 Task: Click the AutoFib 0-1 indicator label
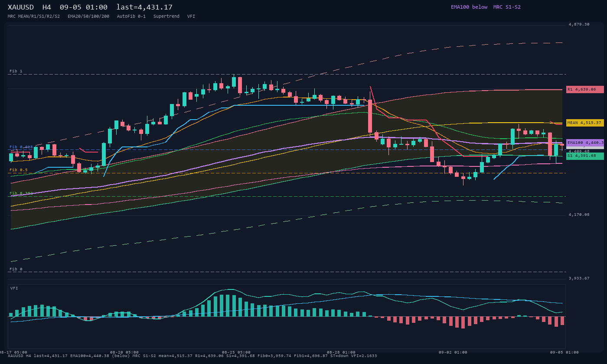(x=131, y=16)
